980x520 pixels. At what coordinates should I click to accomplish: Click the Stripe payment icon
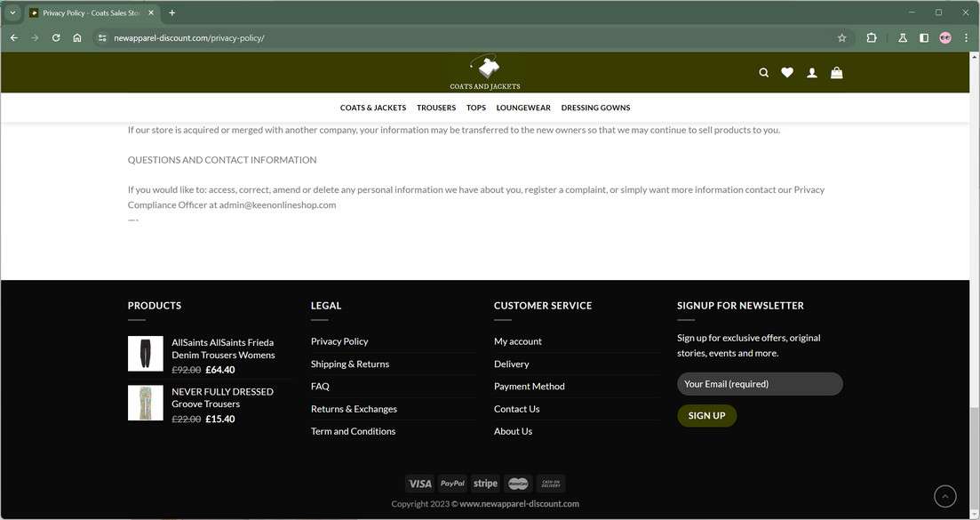[485, 484]
